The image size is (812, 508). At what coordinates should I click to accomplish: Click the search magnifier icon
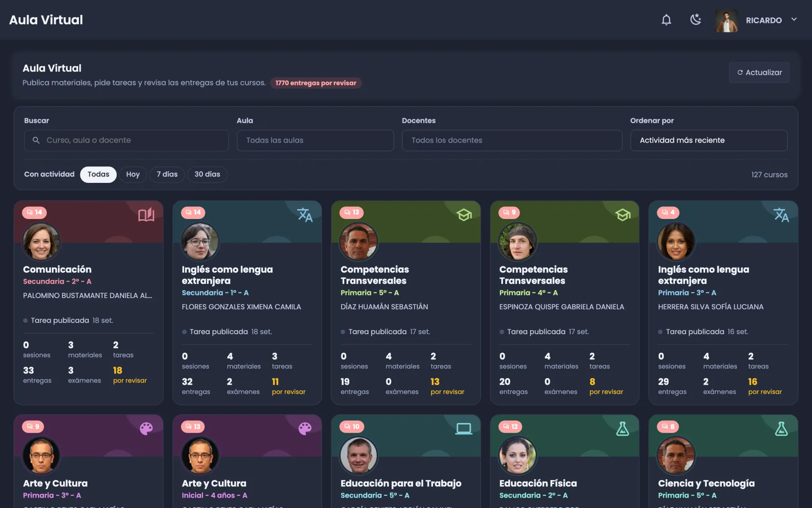coord(36,140)
